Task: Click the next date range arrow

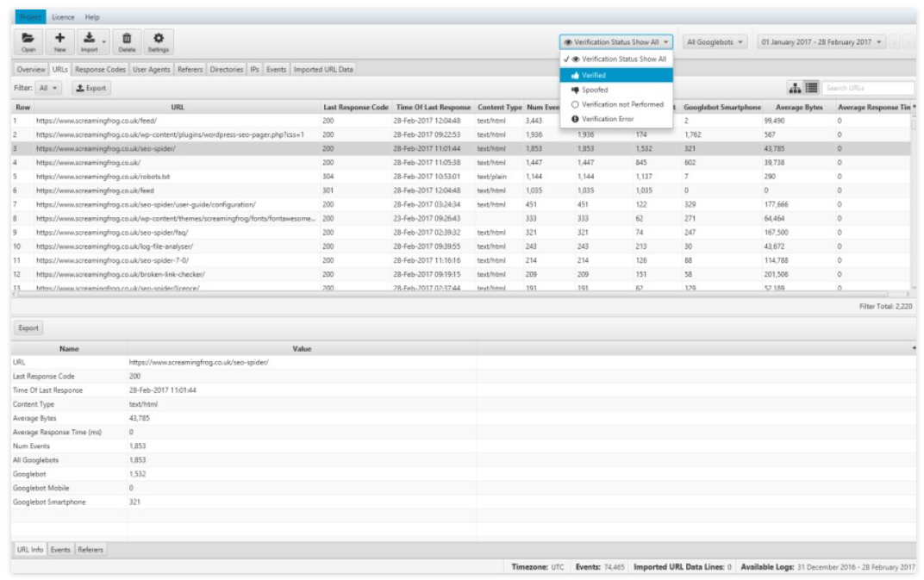Action: [x=908, y=42]
